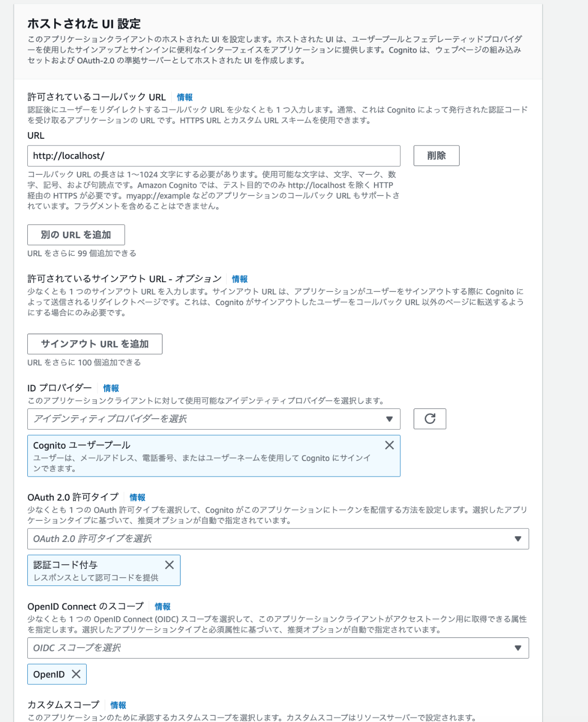Screen dimensions: 588x722
Task: Click the URL label above the callback field
Action: [x=36, y=136]
